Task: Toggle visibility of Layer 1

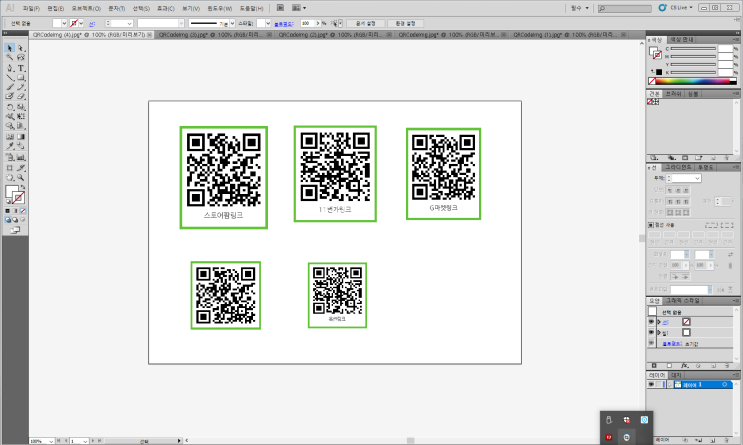Action: click(x=651, y=384)
